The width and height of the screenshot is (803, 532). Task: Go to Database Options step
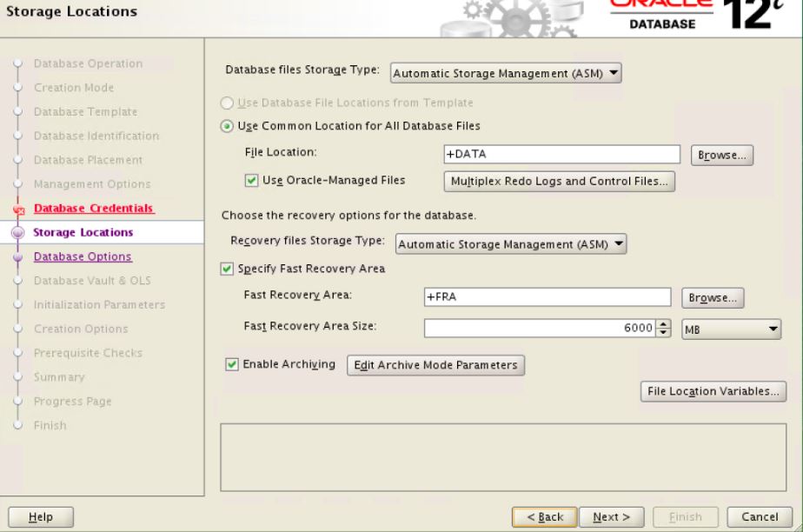click(x=83, y=256)
